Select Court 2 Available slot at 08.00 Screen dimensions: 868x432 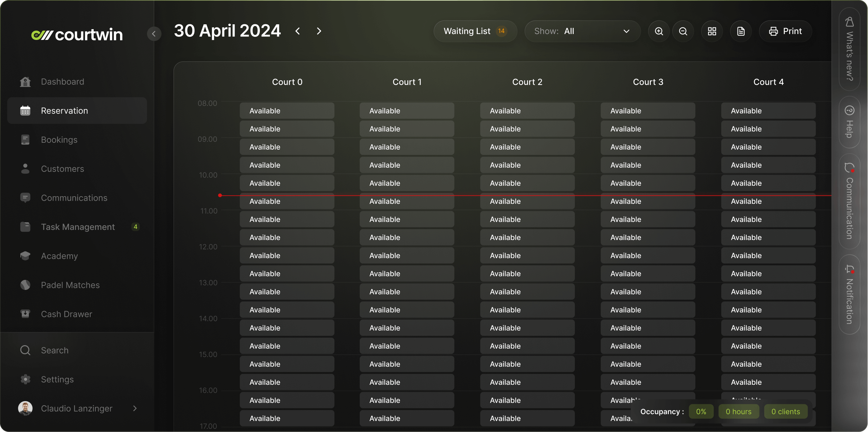click(527, 111)
